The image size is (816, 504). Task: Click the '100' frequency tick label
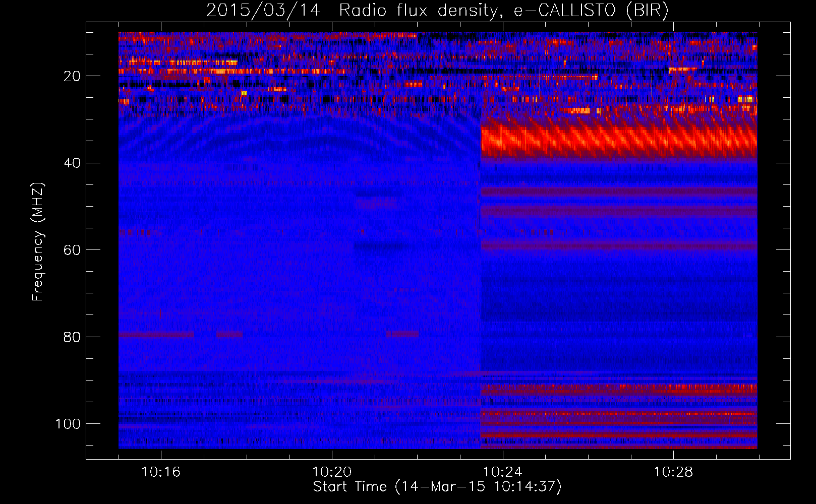68,424
